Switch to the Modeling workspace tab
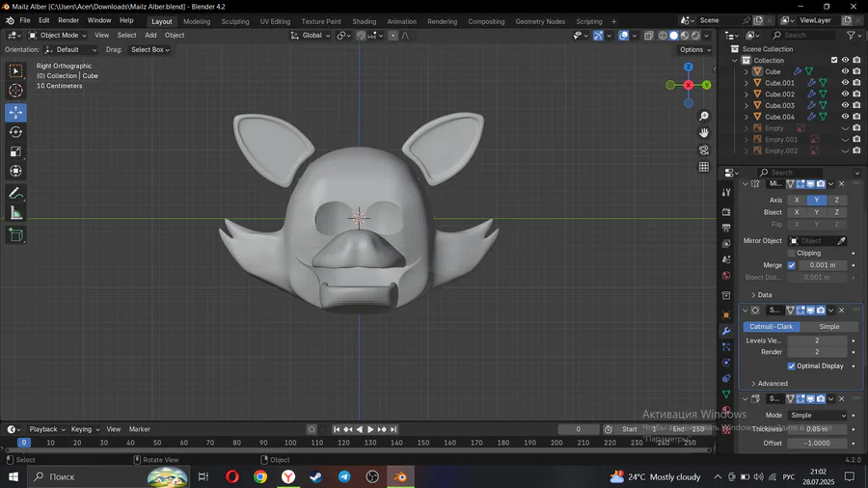This screenshot has height=488, width=868. pyautogui.click(x=197, y=21)
